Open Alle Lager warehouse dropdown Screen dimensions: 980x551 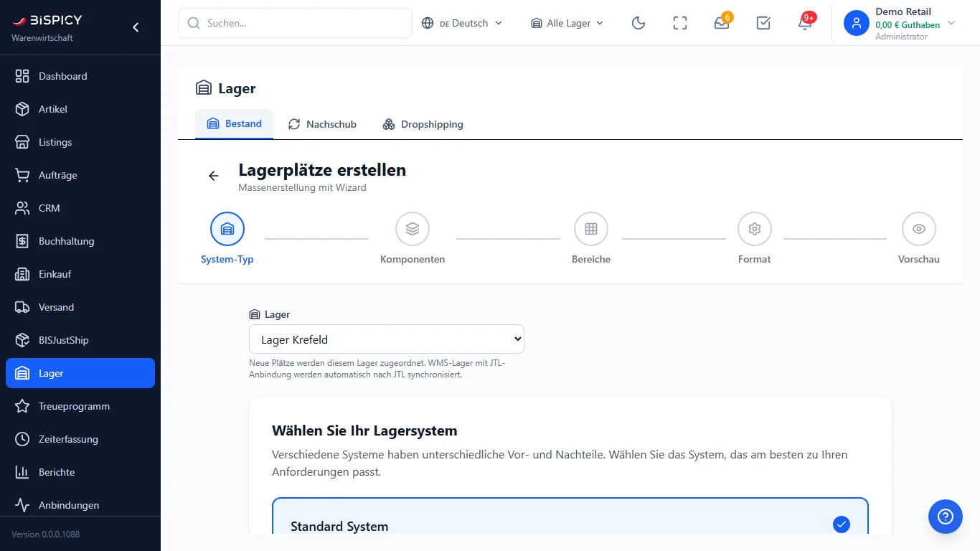[x=567, y=23]
